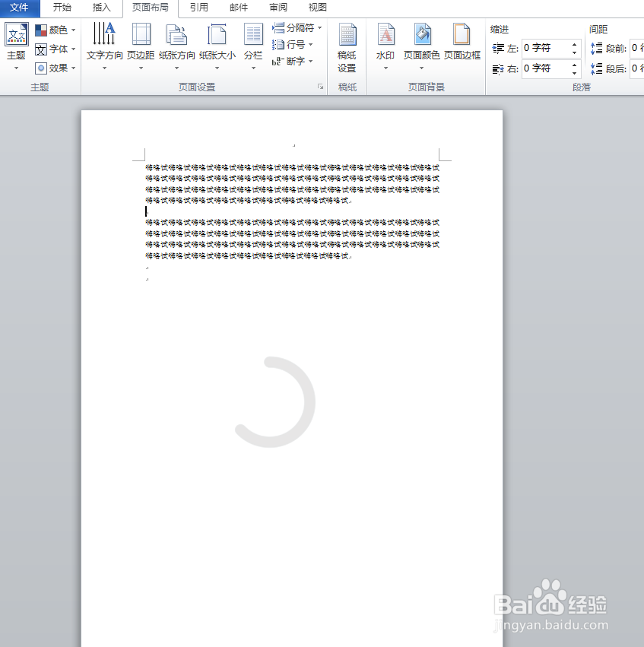Click the theme Effects (效果) icon
644x647 pixels.
pyautogui.click(x=41, y=68)
